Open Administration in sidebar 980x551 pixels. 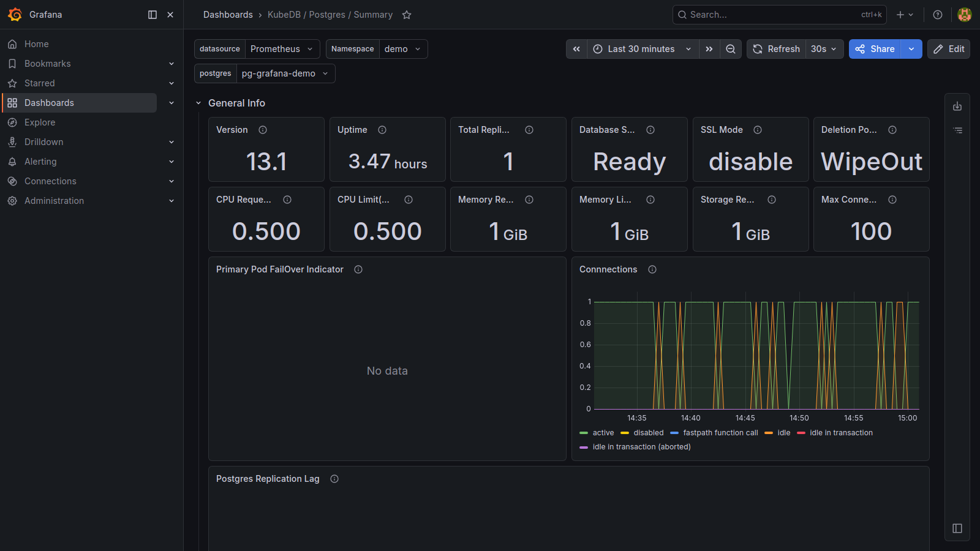(x=54, y=201)
